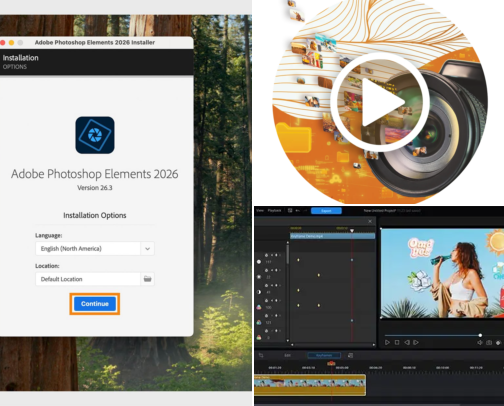Click the volume speaker icon under preview

(480, 342)
